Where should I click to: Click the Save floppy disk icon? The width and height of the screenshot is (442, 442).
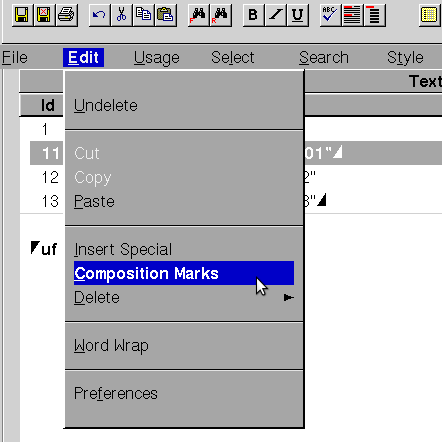pyautogui.click(x=22, y=15)
